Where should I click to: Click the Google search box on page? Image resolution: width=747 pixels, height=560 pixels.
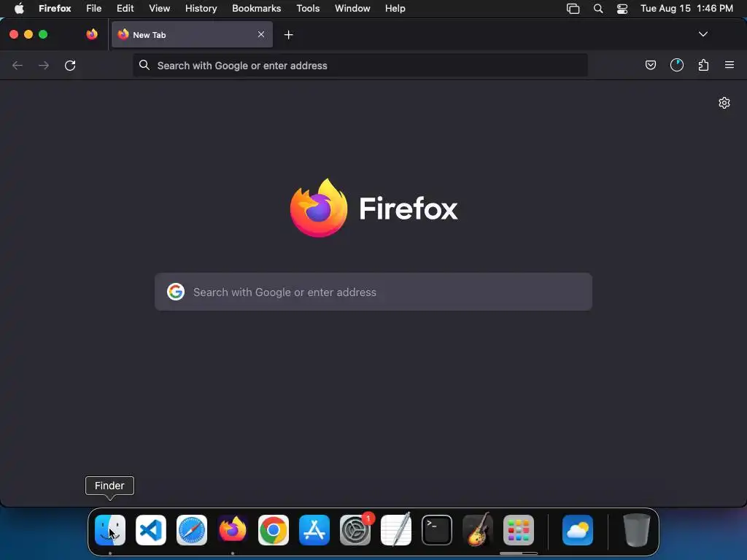pyautogui.click(x=373, y=292)
